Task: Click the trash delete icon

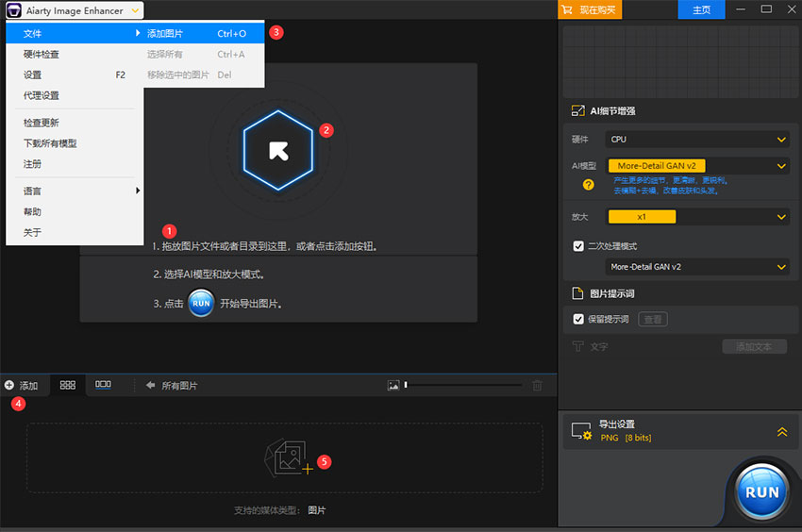Action: pyautogui.click(x=537, y=386)
